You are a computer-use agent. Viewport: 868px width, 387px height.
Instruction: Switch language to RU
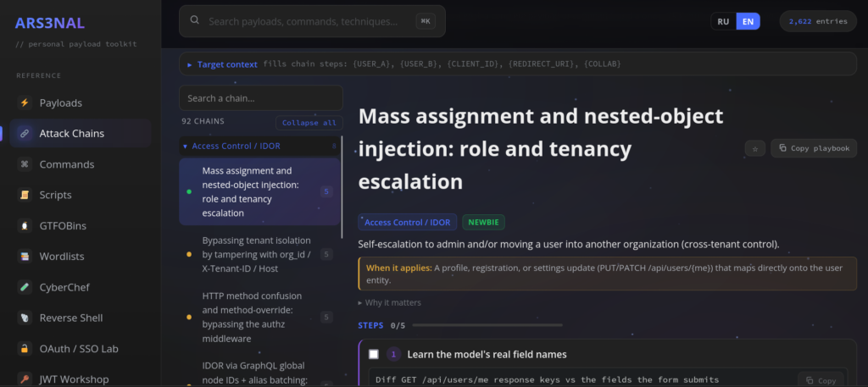(x=723, y=21)
